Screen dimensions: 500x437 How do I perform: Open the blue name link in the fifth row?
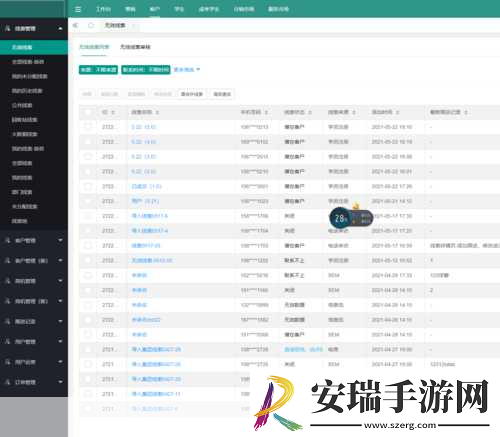click(x=146, y=186)
